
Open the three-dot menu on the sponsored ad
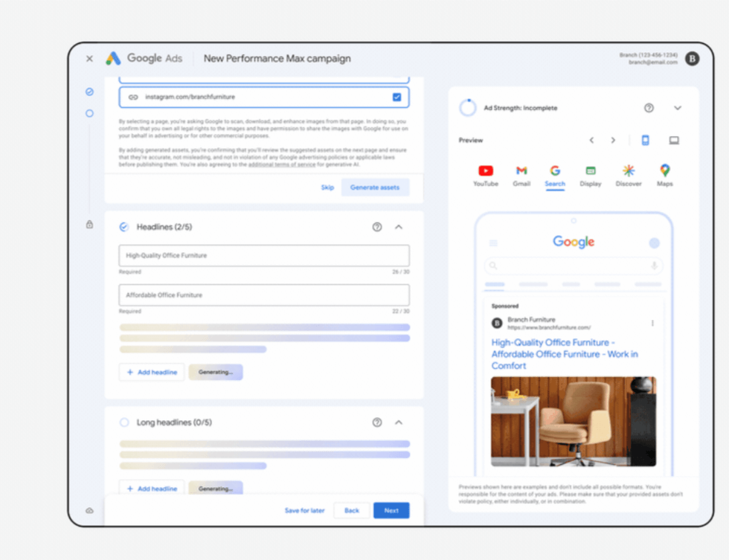[x=652, y=323]
